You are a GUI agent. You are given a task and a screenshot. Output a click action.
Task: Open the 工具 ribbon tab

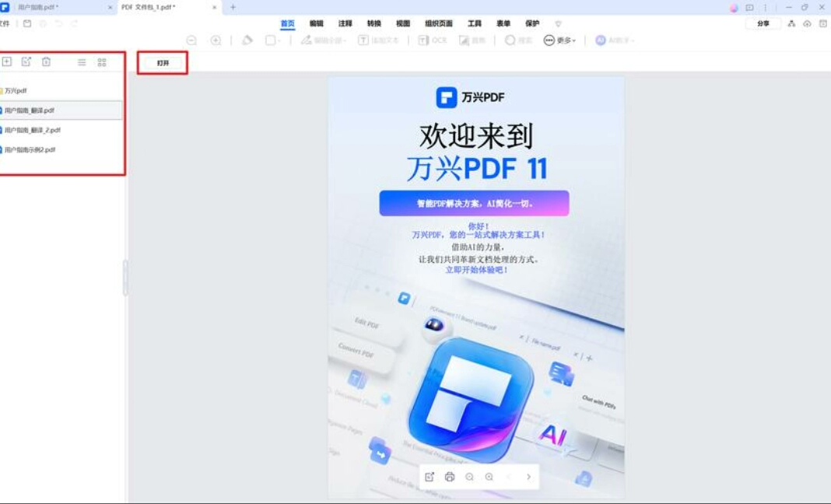click(475, 23)
